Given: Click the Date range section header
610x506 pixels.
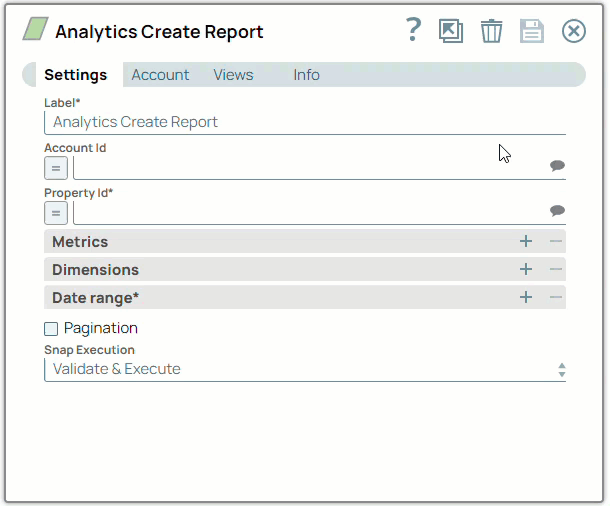Looking at the screenshot, I should [305, 298].
